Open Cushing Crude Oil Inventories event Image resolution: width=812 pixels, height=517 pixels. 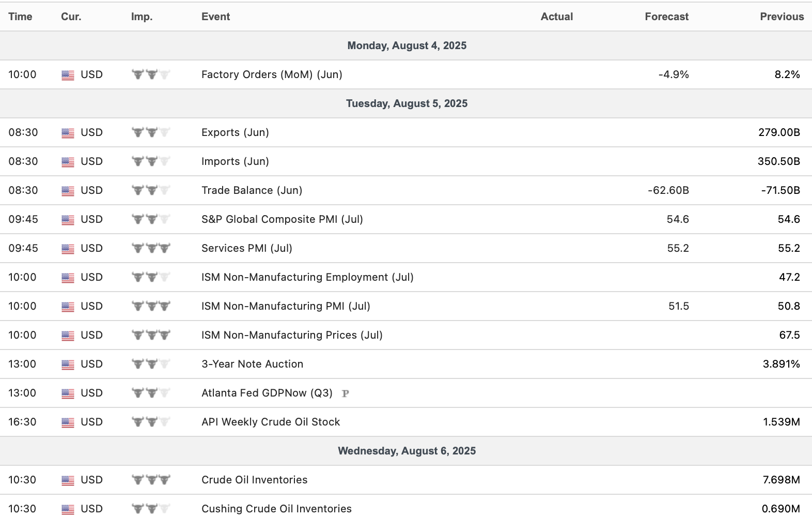tap(276, 509)
